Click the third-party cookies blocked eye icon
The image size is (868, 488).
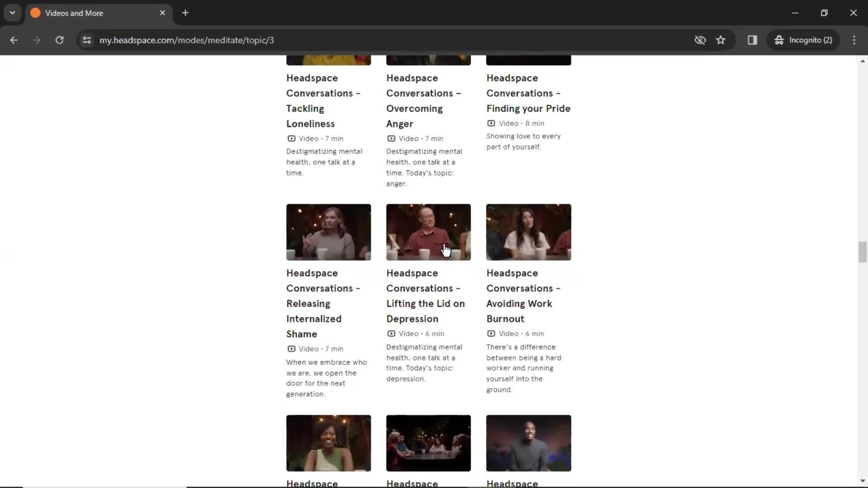pyautogui.click(x=700, y=40)
